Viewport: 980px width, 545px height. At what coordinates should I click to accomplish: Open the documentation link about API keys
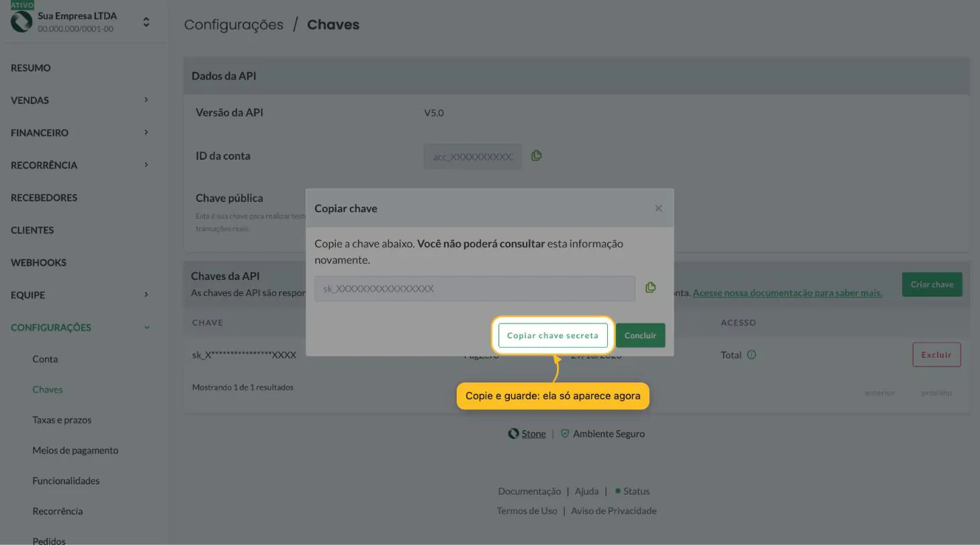click(x=787, y=293)
